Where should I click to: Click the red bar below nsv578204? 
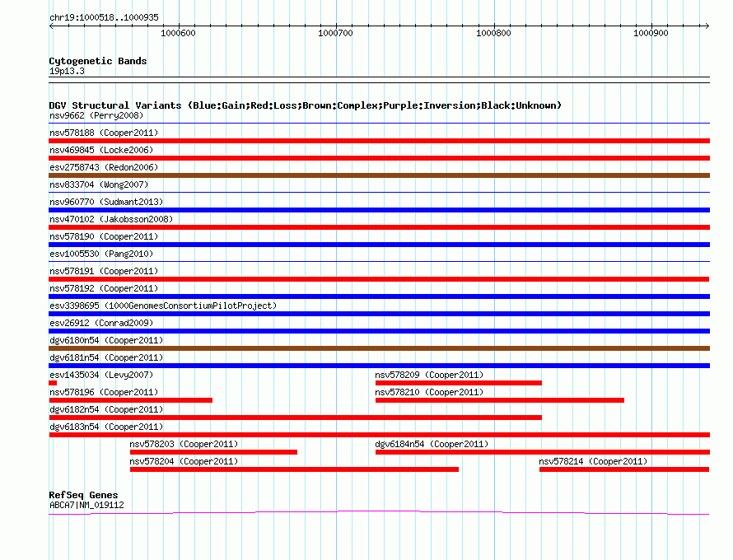294,469
